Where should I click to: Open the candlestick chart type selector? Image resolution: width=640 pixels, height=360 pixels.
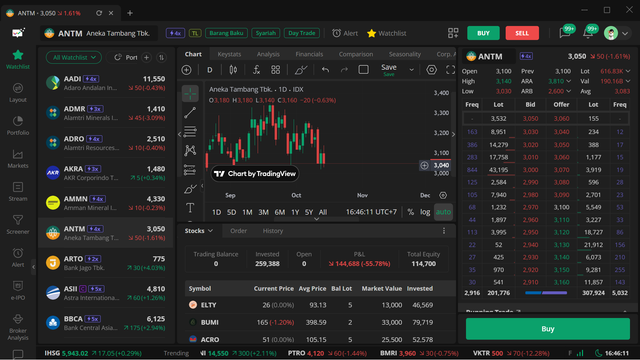tap(233, 70)
